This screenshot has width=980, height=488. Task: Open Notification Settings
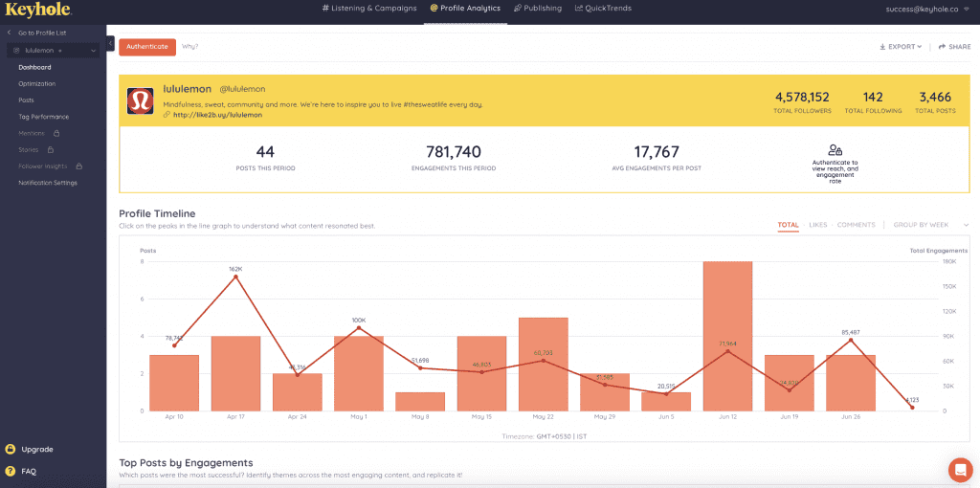[x=48, y=183]
